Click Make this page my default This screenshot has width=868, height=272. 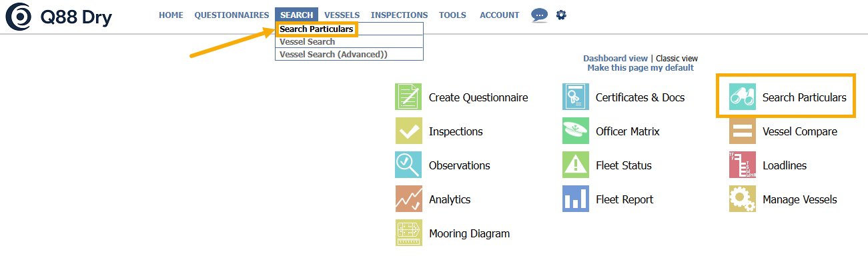point(640,68)
